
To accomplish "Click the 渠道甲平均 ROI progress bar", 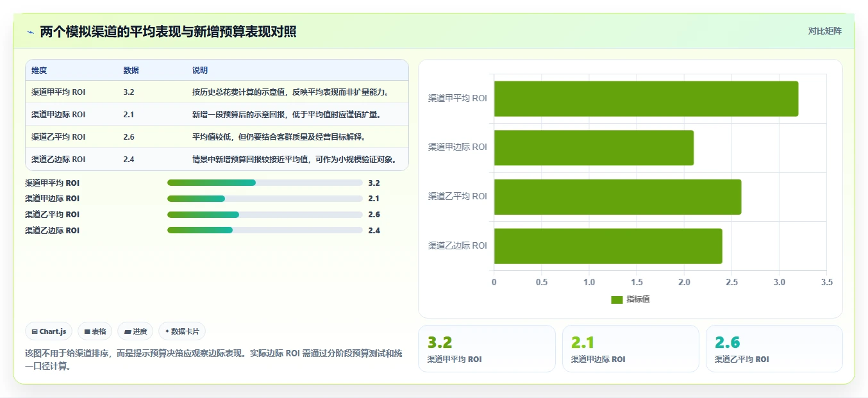I will point(265,183).
